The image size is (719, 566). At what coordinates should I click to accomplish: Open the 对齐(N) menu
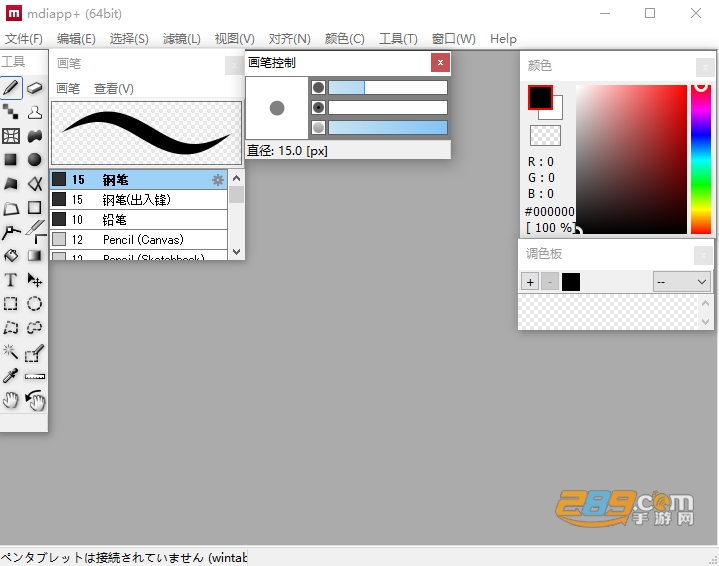coord(289,39)
